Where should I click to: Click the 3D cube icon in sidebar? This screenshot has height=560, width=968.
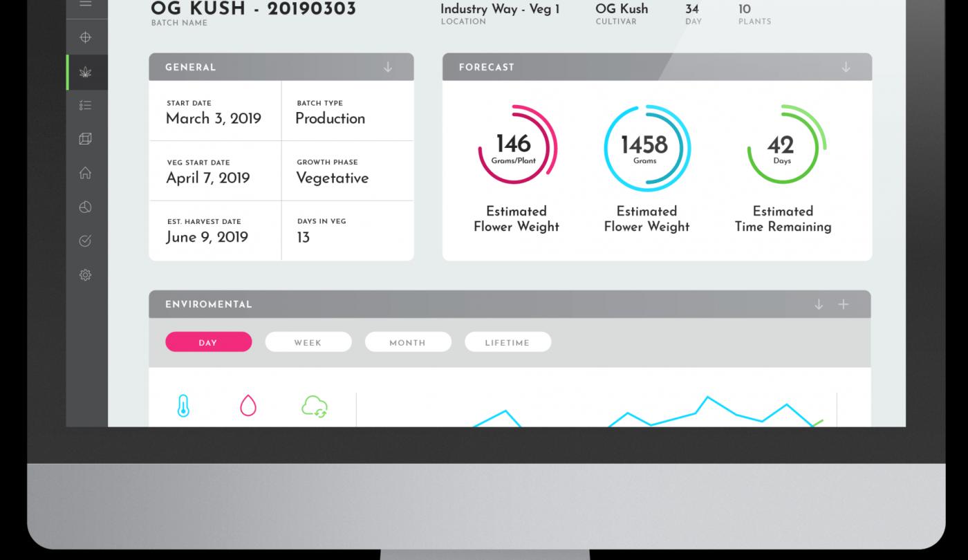pyautogui.click(x=86, y=139)
